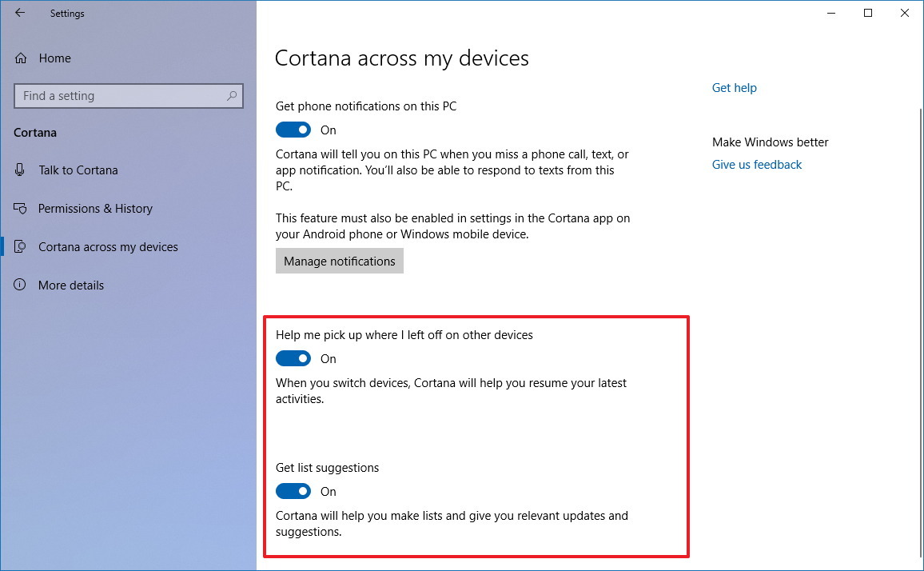Image resolution: width=924 pixels, height=571 pixels.
Task: Click the Cortana across my devices heading
Action: (x=402, y=58)
